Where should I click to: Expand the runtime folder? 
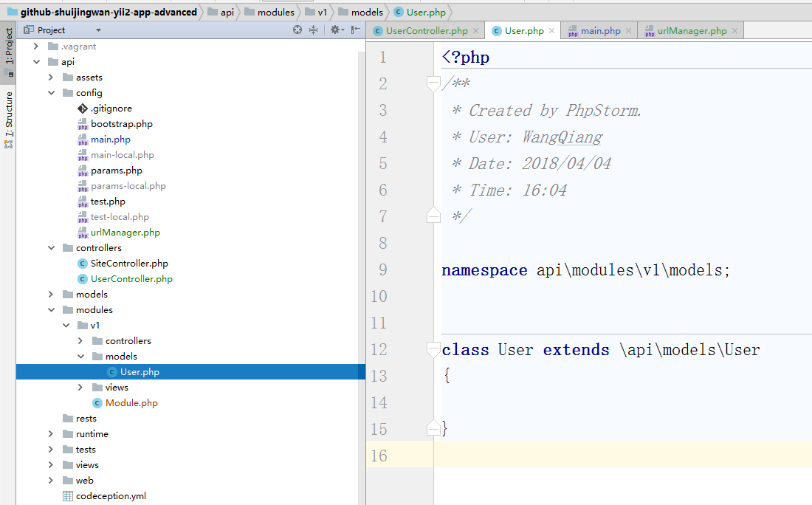point(50,434)
